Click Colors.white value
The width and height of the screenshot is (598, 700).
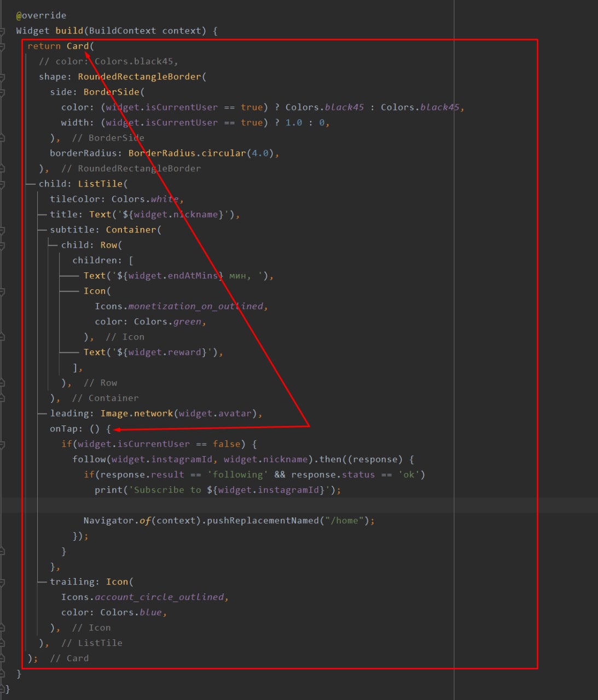(145, 199)
